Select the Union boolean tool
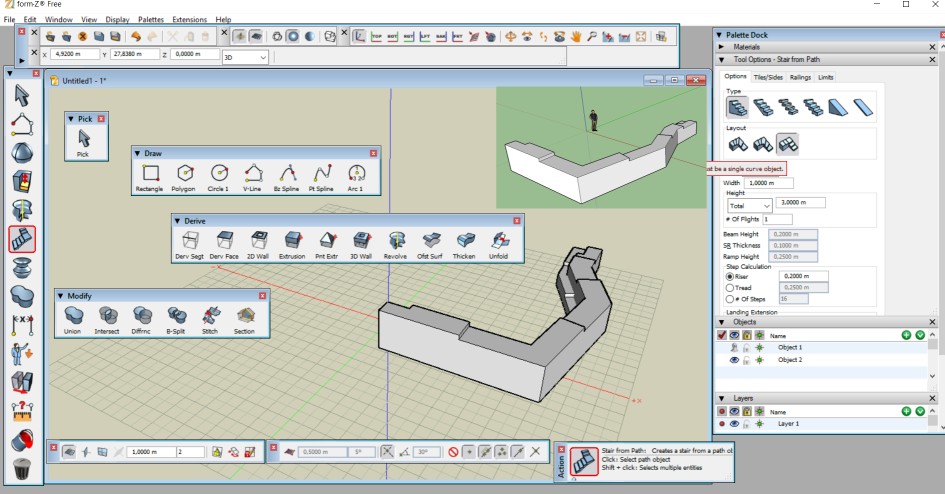Viewport: 945px width, 494px height. coord(73,320)
